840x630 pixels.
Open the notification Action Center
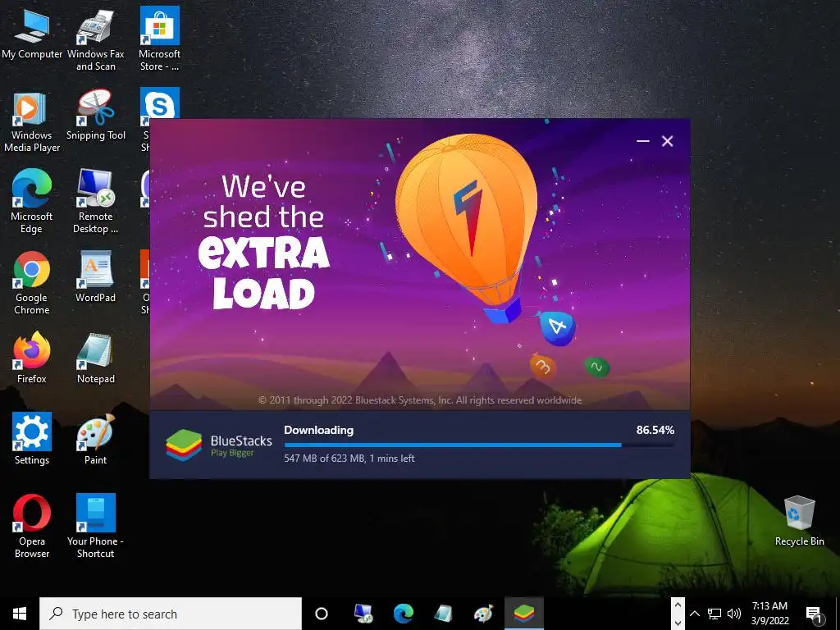click(815, 614)
